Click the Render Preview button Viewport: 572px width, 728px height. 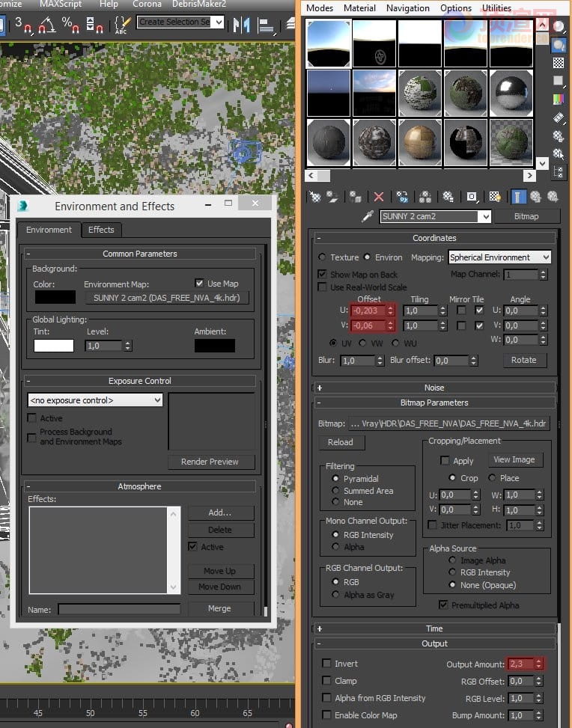pos(210,462)
